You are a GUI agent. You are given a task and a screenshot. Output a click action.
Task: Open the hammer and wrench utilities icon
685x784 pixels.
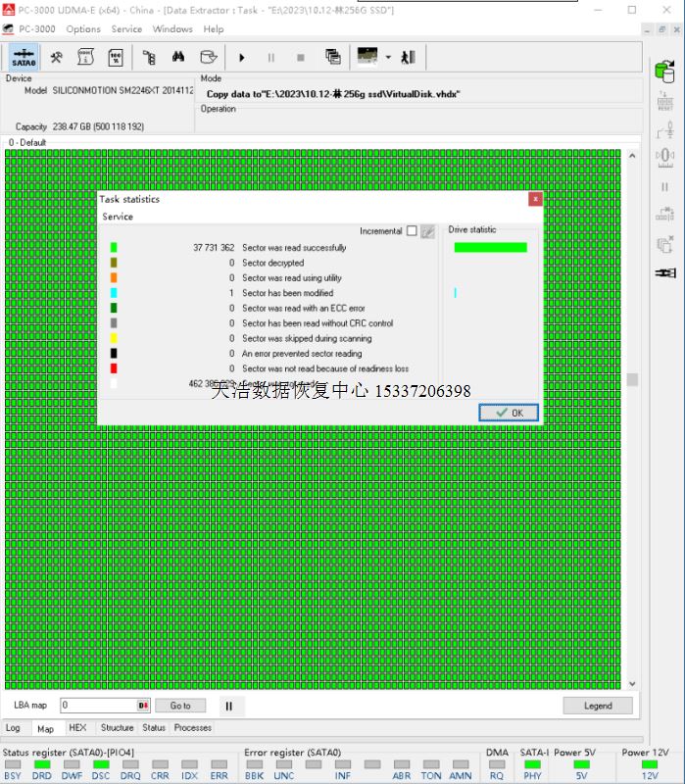pyautogui.click(x=57, y=57)
